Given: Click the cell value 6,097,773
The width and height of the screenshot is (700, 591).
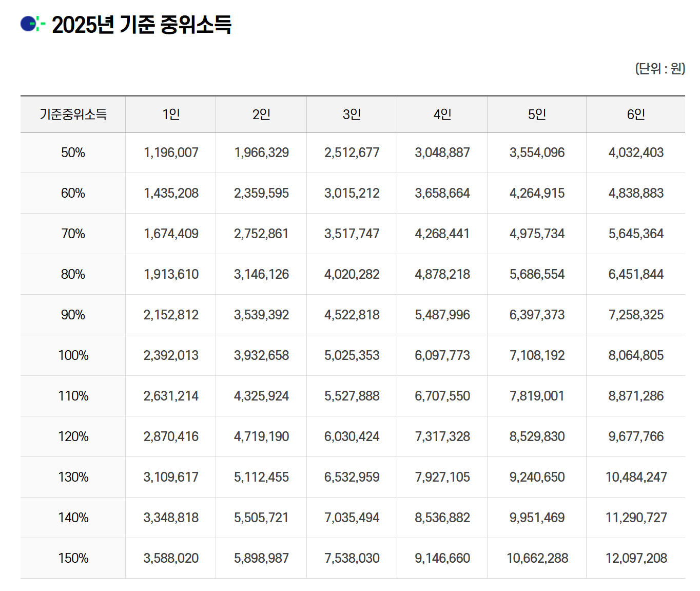Looking at the screenshot, I should tap(442, 355).
